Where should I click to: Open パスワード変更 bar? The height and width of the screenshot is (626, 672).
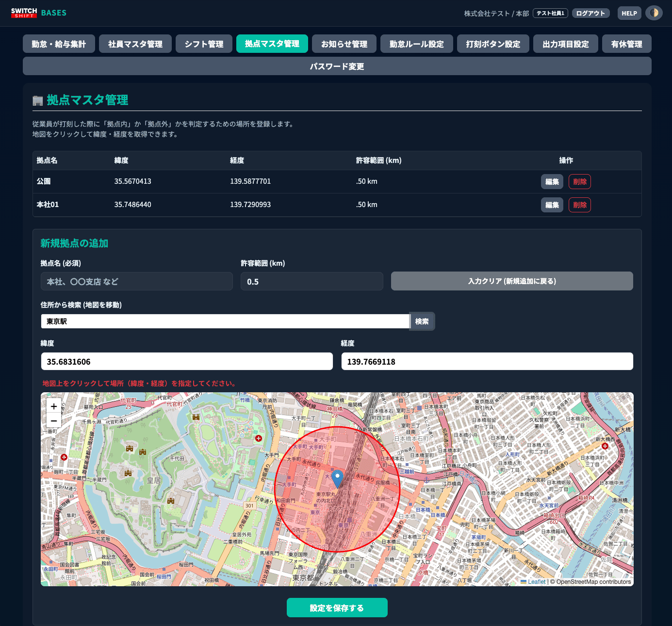(337, 66)
